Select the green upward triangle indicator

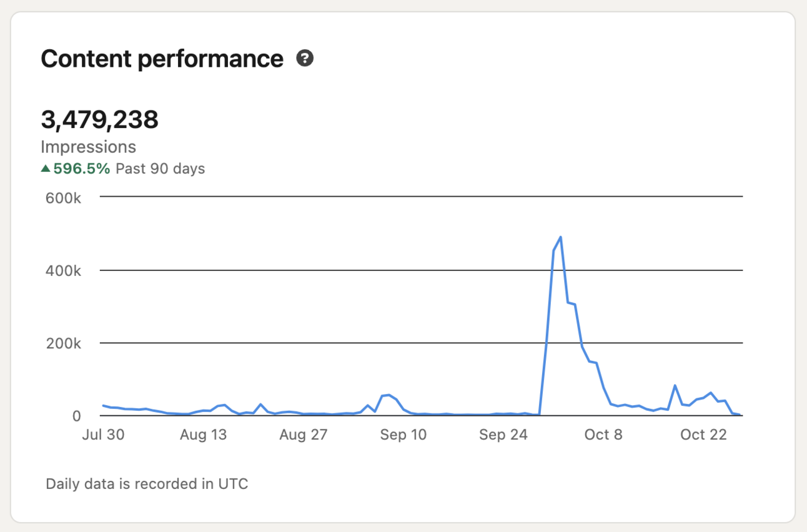[x=46, y=167]
